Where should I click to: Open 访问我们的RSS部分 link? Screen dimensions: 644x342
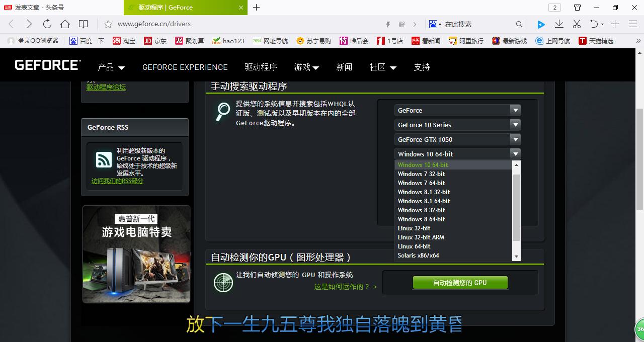pyautogui.click(x=117, y=181)
